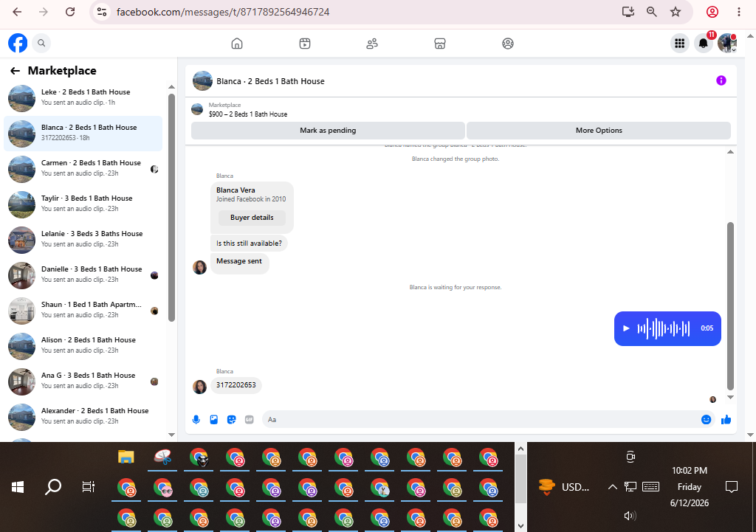Viewport: 756px width, 532px height.
Task: Click the site information icon in address bar
Action: tap(102, 12)
